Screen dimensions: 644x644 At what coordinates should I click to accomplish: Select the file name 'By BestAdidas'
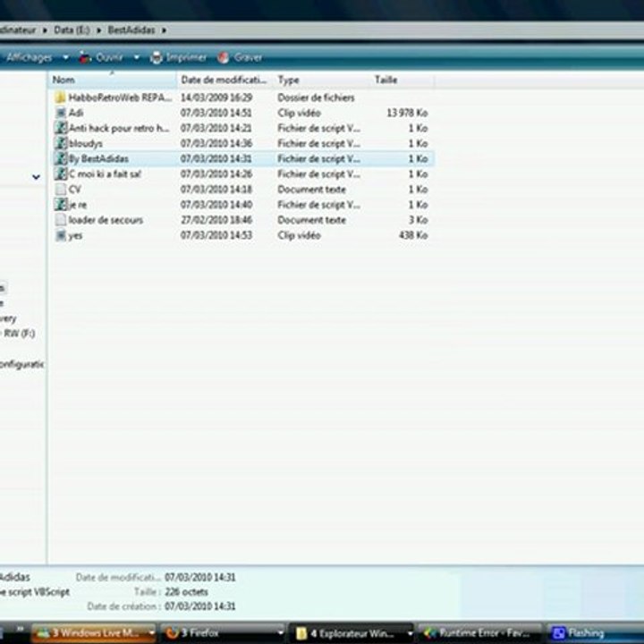98,159
